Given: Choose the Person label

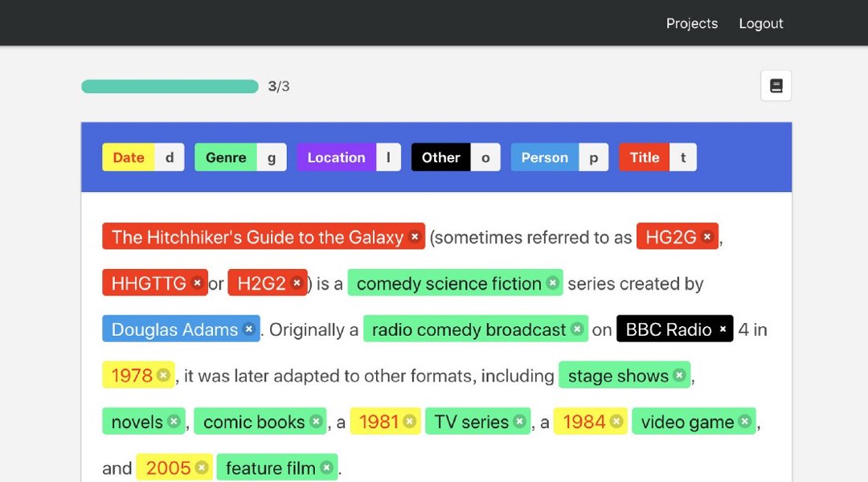Looking at the screenshot, I should pos(545,157).
